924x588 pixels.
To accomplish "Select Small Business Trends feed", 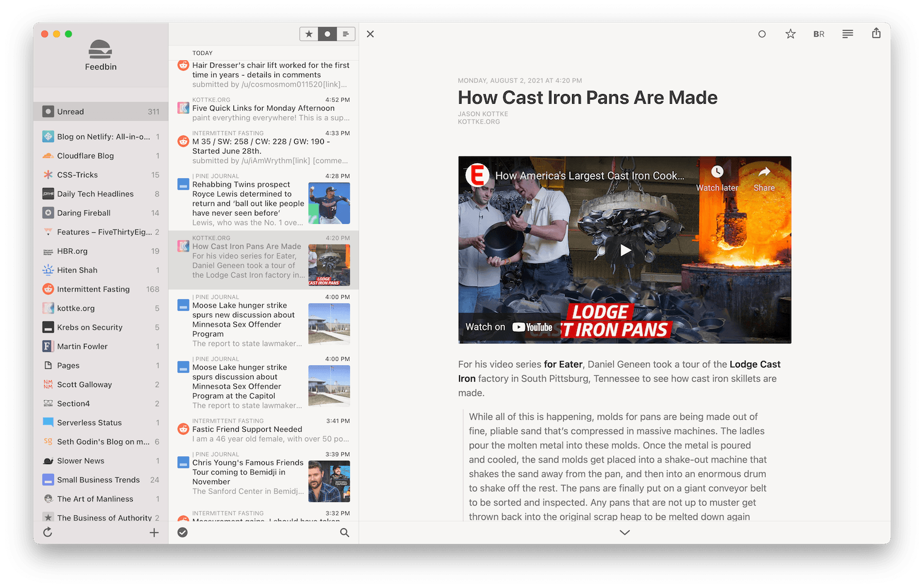I will click(x=101, y=480).
